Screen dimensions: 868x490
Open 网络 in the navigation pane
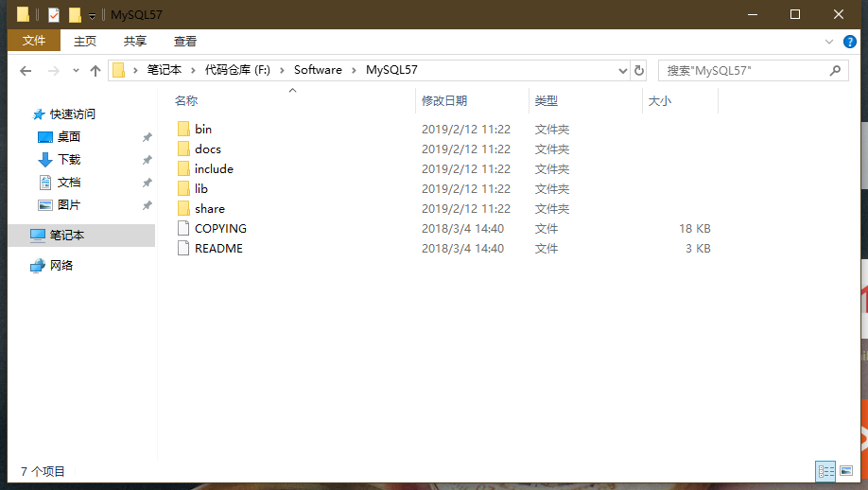pyautogui.click(x=61, y=265)
